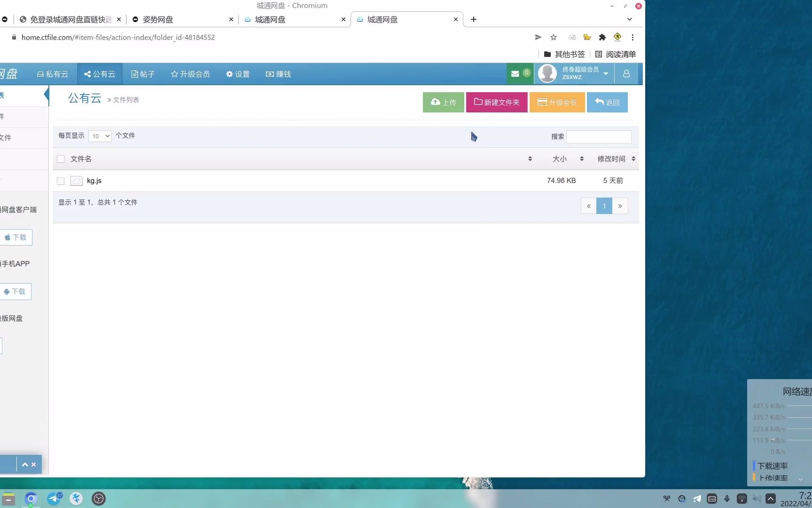Click the Apple client 下载 button
The height and width of the screenshot is (508, 812).
click(x=16, y=238)
